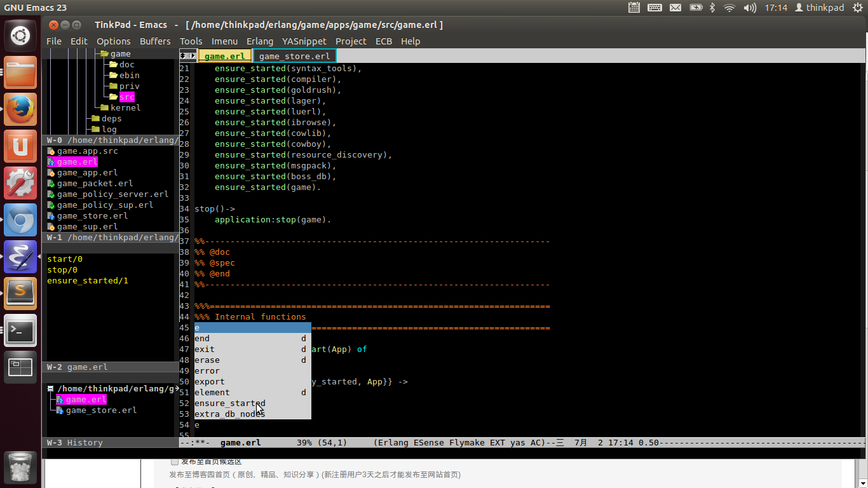Choose 'extra_db_nodes' from completion popup
The height and width of the screenshot is (488, 868).
click(252, 414)
